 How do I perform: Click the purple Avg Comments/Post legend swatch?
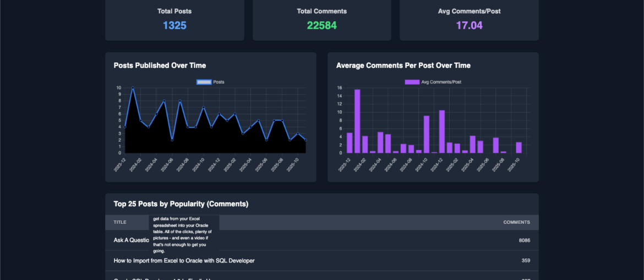click(412, 82)
